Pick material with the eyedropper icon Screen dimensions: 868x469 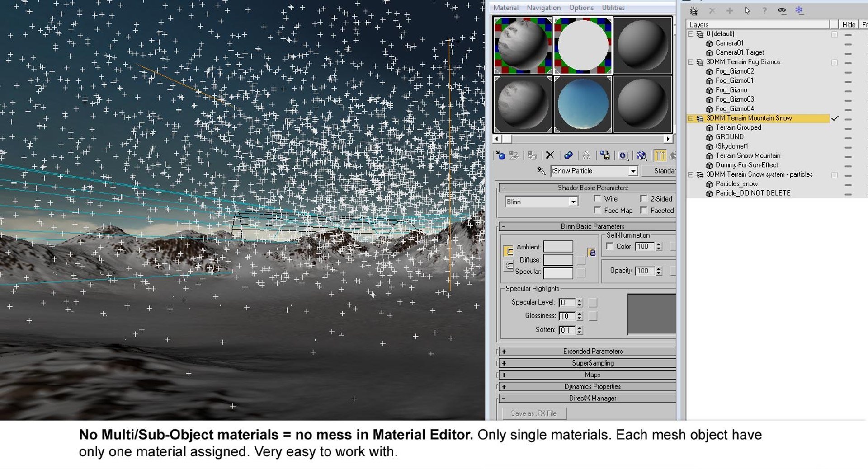(x=541, y=170)
